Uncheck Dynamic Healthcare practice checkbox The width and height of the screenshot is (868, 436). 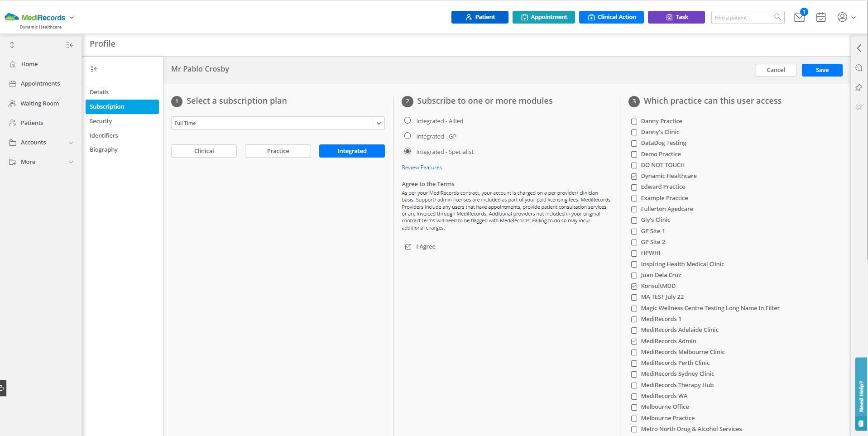click(x=634, y=176)
